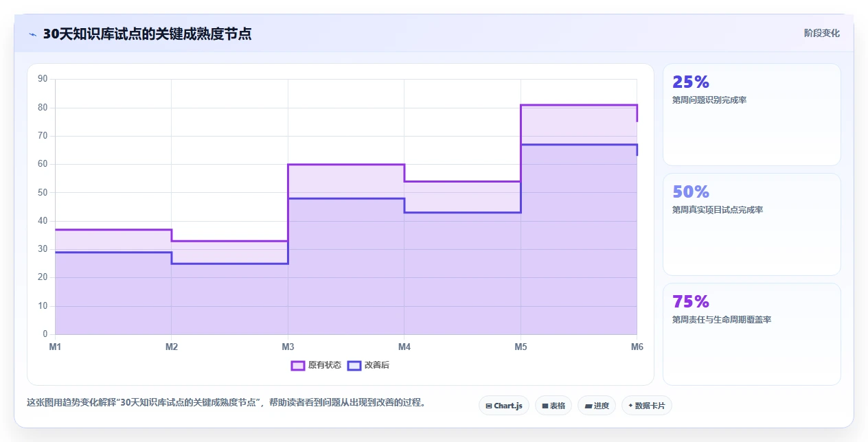Click the icon inside the 表格 chip

coord(545,406)
